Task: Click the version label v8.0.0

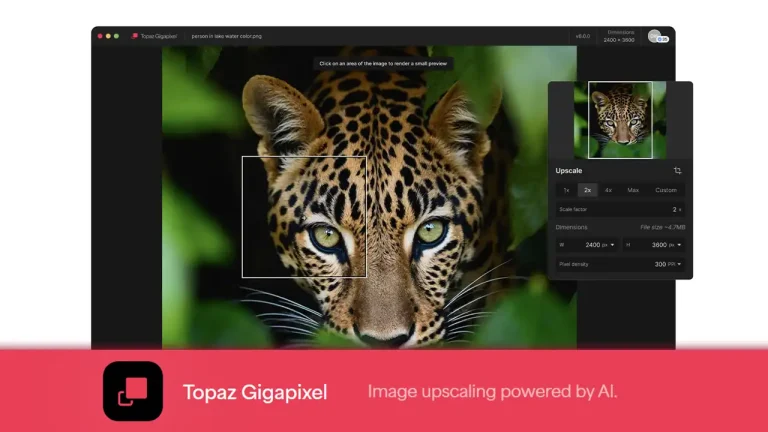Action: tap(583, 36)
